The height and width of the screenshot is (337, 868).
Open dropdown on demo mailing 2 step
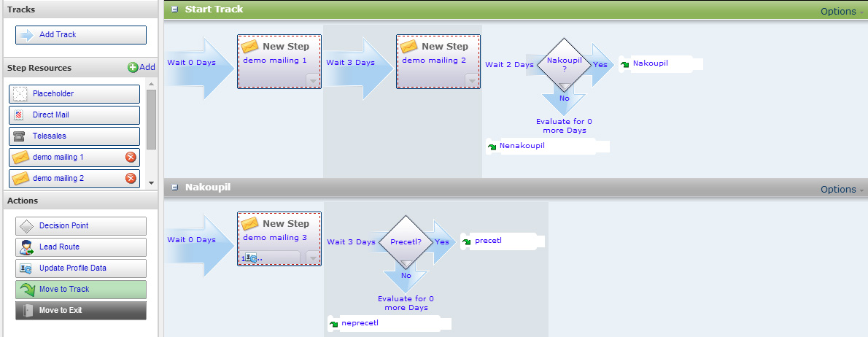[x=472, y=81]
